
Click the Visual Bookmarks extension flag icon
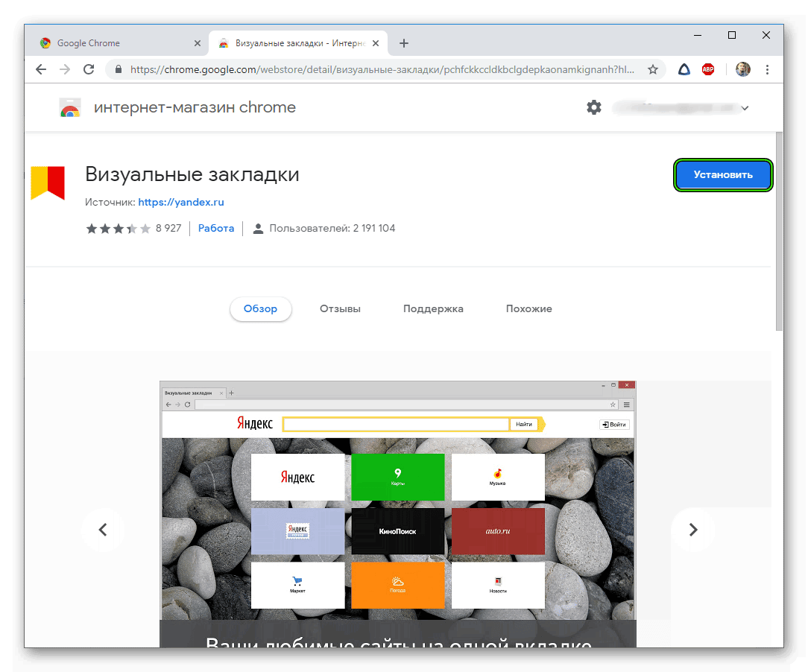[x=48, y=183]
